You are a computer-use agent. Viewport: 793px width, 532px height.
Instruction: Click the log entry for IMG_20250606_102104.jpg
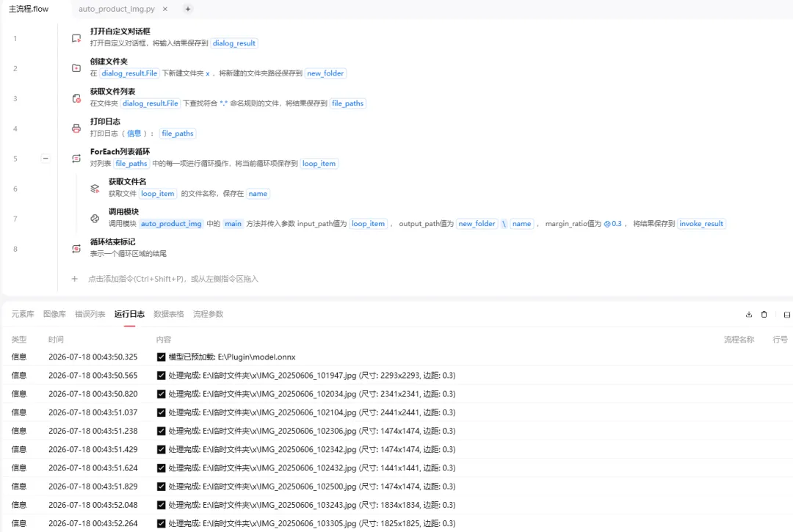396,412
